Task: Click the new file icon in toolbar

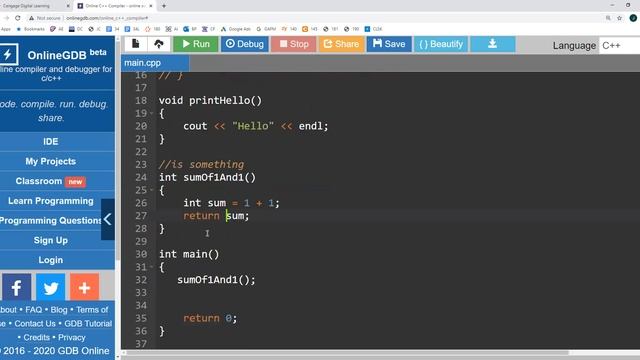Action: pos(136,44)
